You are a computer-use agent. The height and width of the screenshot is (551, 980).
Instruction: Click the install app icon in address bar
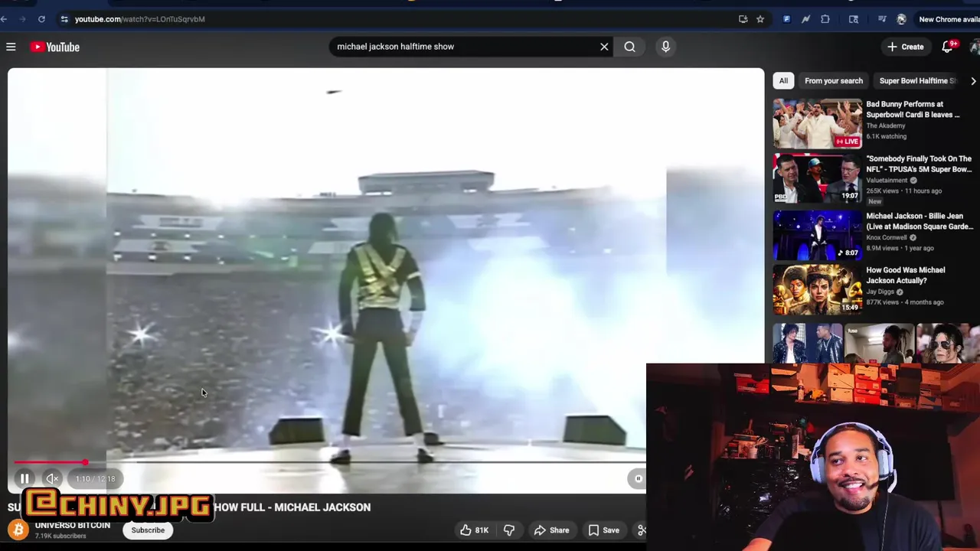(x=743, y=19)
